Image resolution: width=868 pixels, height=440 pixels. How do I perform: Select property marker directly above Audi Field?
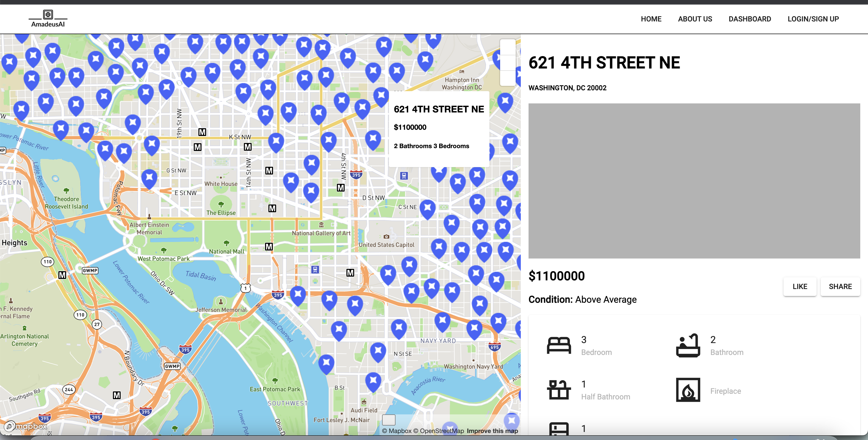point(373,380)
